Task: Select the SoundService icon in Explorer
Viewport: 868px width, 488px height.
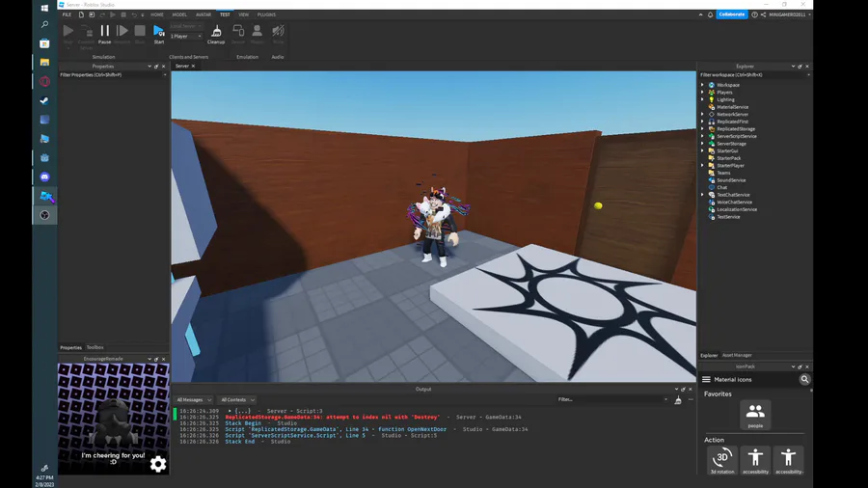Action: pos(712,179)
